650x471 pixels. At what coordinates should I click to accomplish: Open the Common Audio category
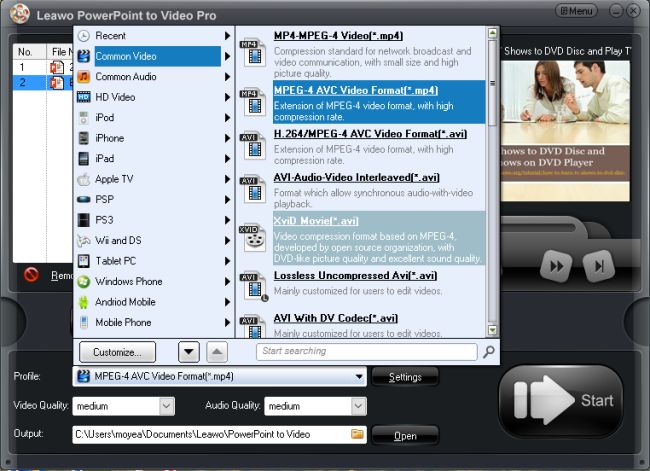pyautogui.click(x=153, y=77)
